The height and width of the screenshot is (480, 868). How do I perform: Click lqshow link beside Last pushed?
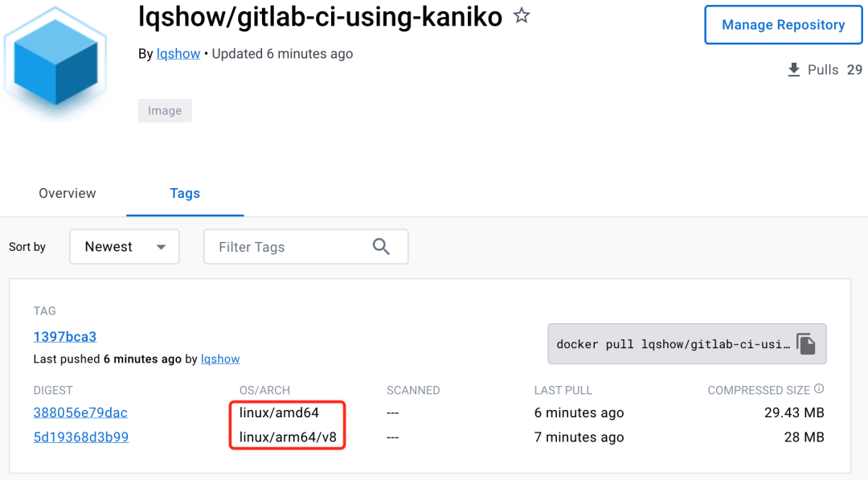[220, 359]
